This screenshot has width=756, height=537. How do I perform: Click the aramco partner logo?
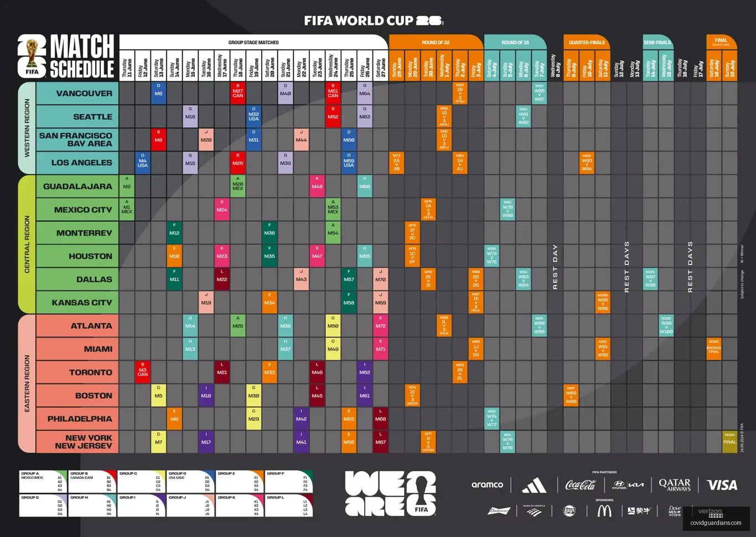tap(487, 484)
